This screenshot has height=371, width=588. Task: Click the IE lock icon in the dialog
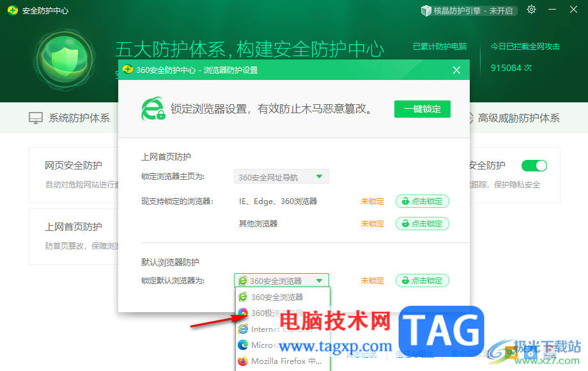153,109
